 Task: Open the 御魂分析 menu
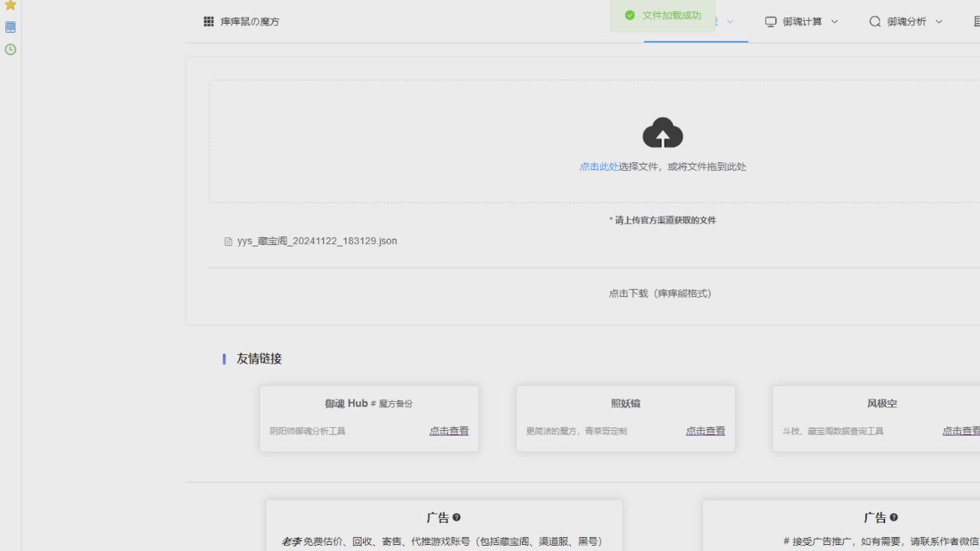906,21
